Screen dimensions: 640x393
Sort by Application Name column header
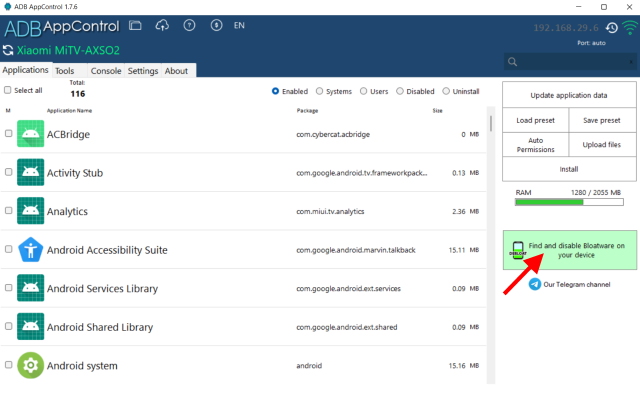tap(69, 111)
